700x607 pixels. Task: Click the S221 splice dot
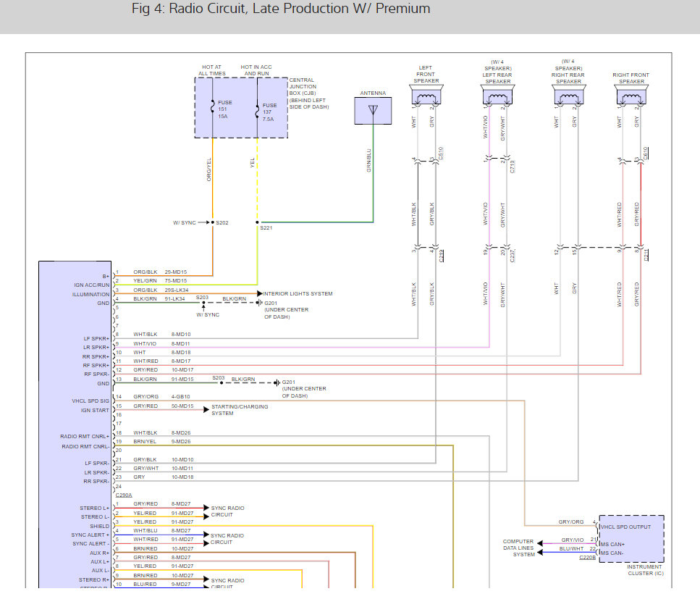pyautogui.click(x=257, y=222)
